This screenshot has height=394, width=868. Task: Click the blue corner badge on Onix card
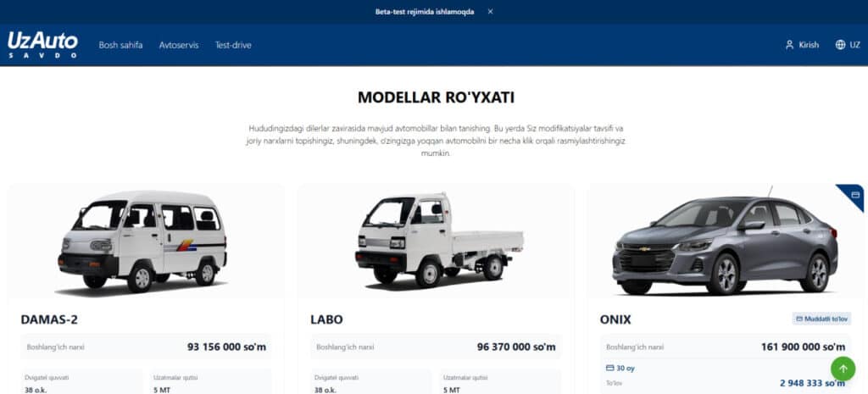[853, 196]
